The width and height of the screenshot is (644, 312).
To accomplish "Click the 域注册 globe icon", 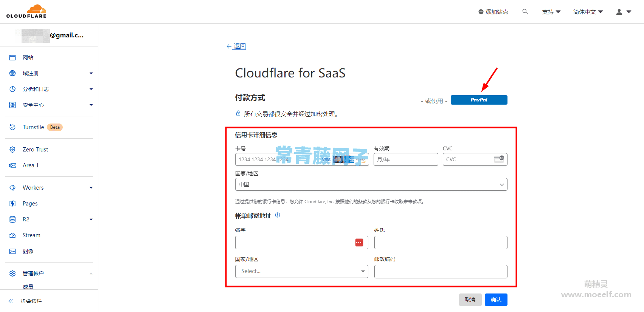I will [12, 73].
